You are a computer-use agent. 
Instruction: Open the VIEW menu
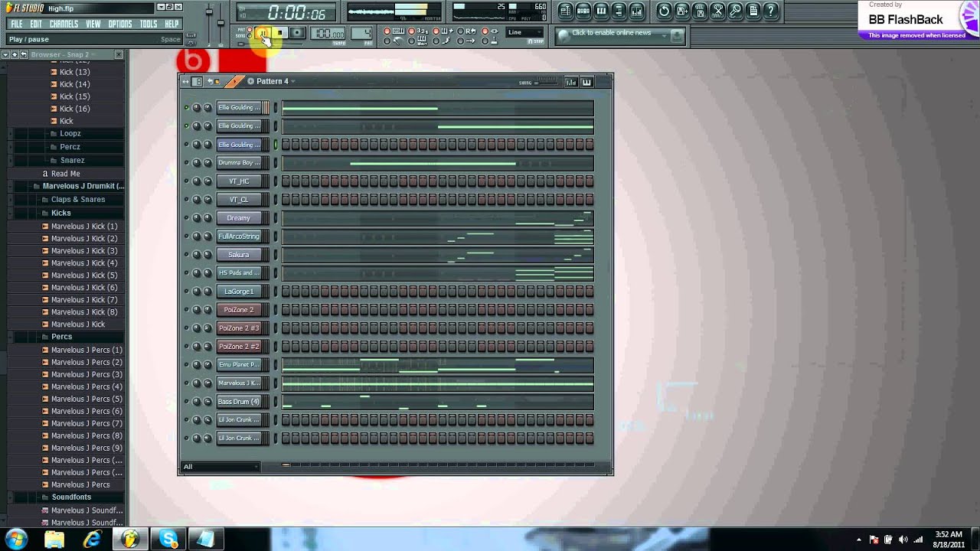coord(93,24)
